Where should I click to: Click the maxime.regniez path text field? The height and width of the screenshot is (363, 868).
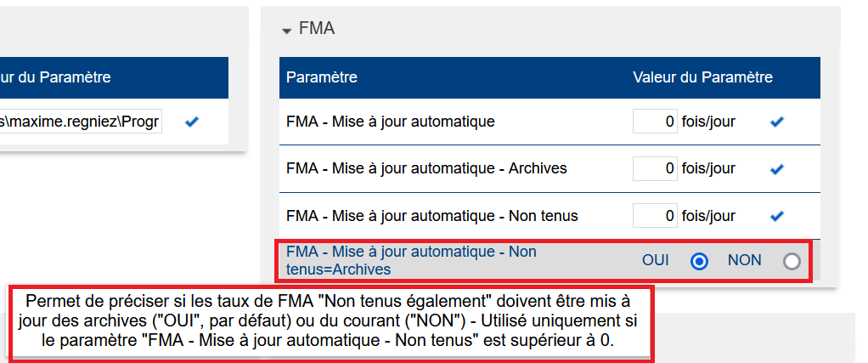pyautogui.click(x=82, y=122)
